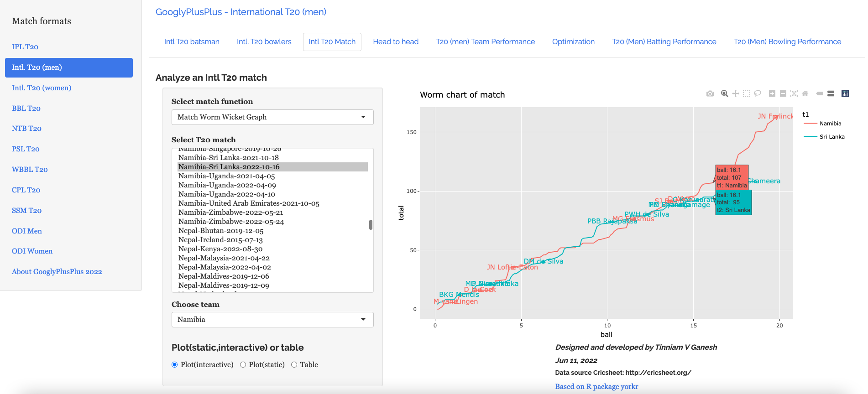Reset axes with the home icon
The width and height of the screenshot is (868, 394).
click(805, 93)
